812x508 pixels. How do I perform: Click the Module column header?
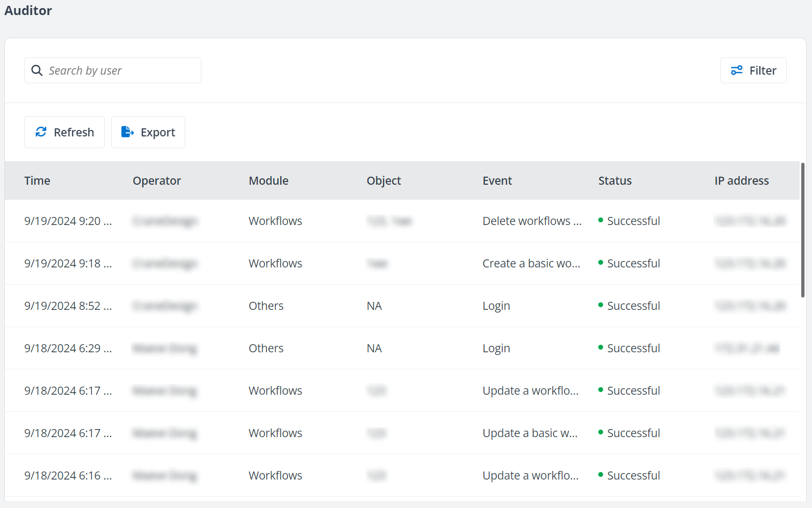[x=269, y=180]
